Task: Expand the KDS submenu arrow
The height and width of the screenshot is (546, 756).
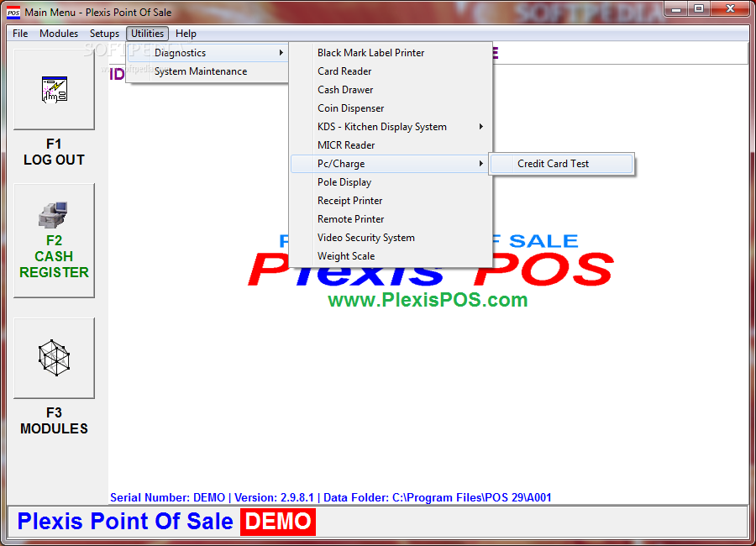Action: (480, 127)
